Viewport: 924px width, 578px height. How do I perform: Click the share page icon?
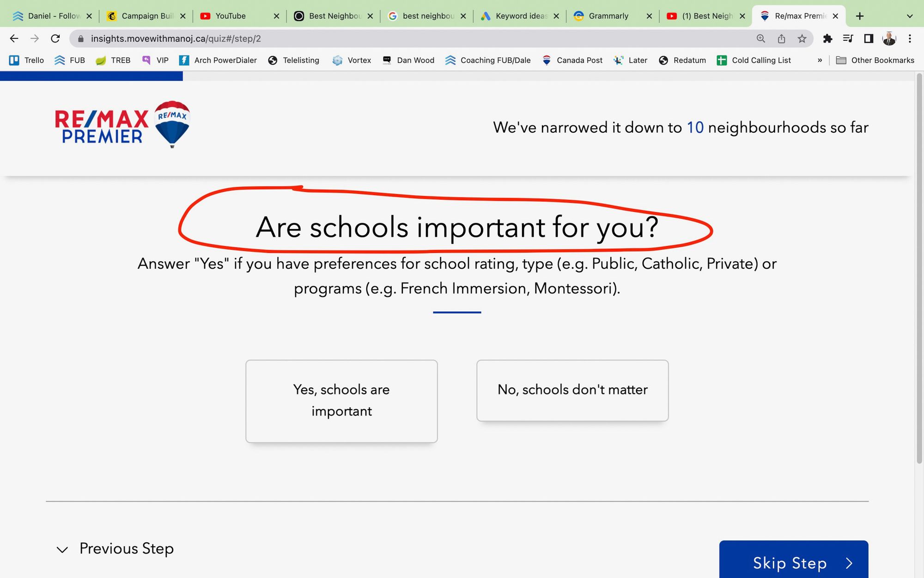781,38
